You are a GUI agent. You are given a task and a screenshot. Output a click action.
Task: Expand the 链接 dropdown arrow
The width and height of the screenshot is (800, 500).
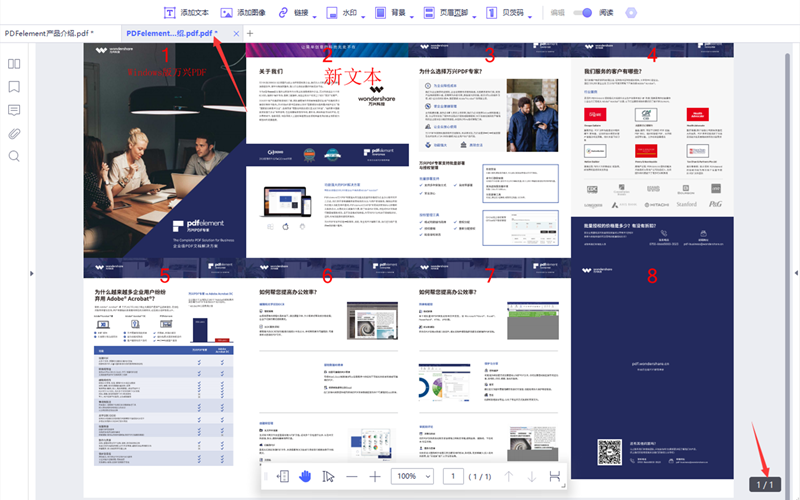tap(316, 16)
